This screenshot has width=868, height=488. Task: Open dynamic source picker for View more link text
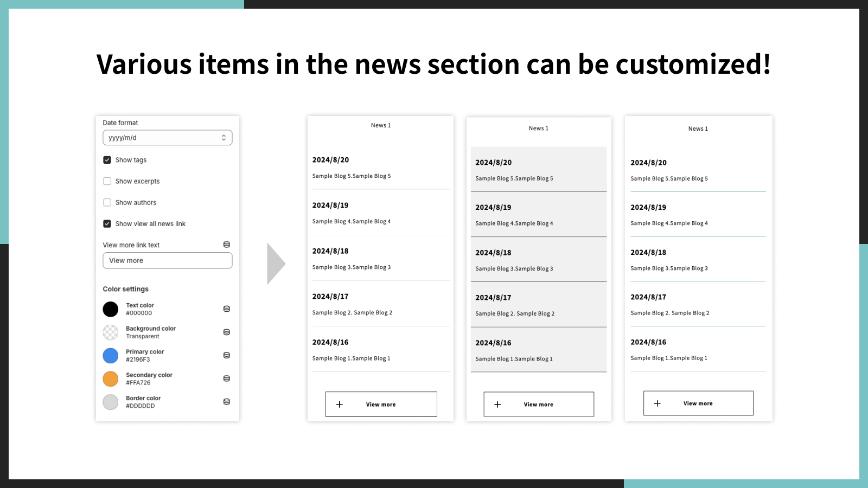click(x=226, y=244)
